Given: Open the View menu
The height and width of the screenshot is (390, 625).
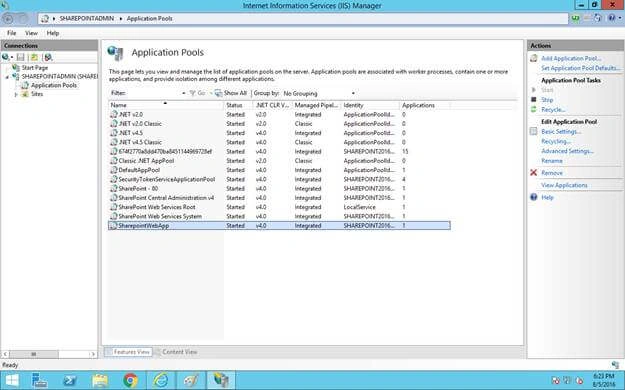Looking at the screenshot, I should pos(31,33).
